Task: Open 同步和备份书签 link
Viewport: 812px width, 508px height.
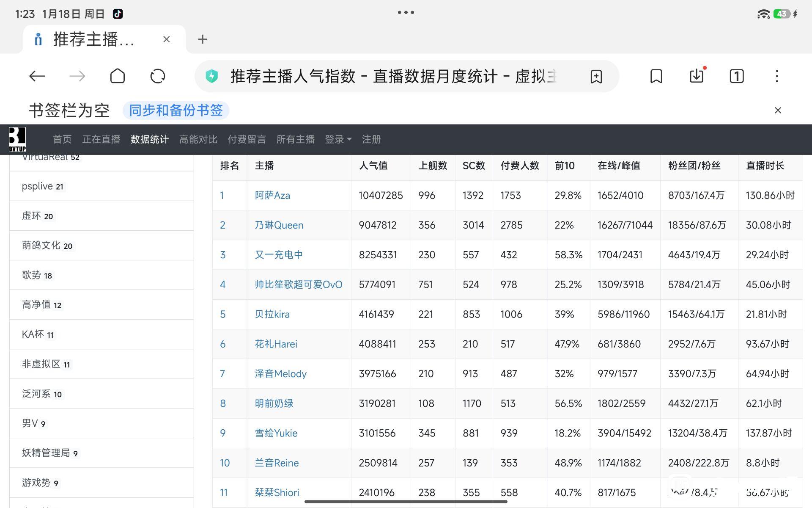Action: [176, 110]
